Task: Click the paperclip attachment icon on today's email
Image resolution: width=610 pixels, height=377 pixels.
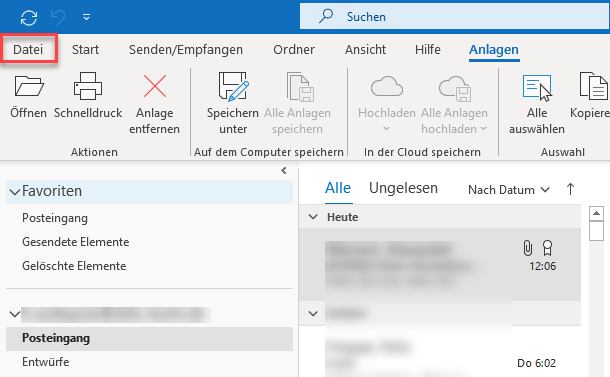Action: [x=528, y=248]
